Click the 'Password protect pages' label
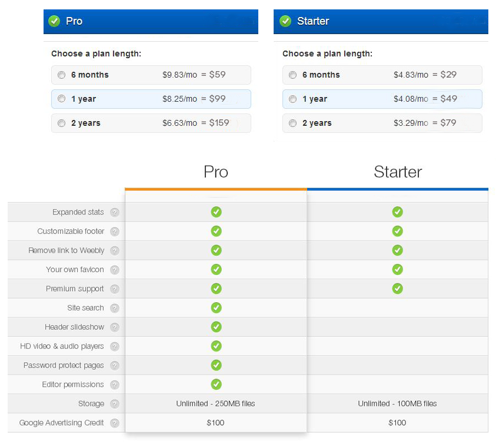 tap(64, 366)
